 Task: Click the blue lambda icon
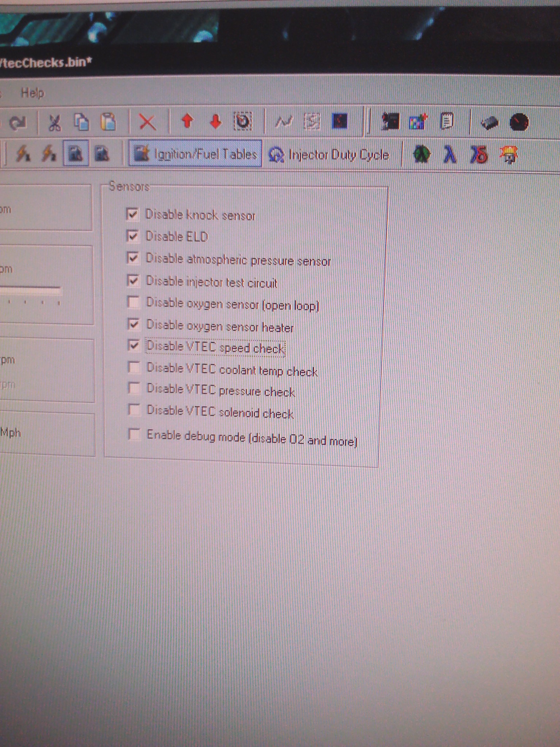pos(450,154)
